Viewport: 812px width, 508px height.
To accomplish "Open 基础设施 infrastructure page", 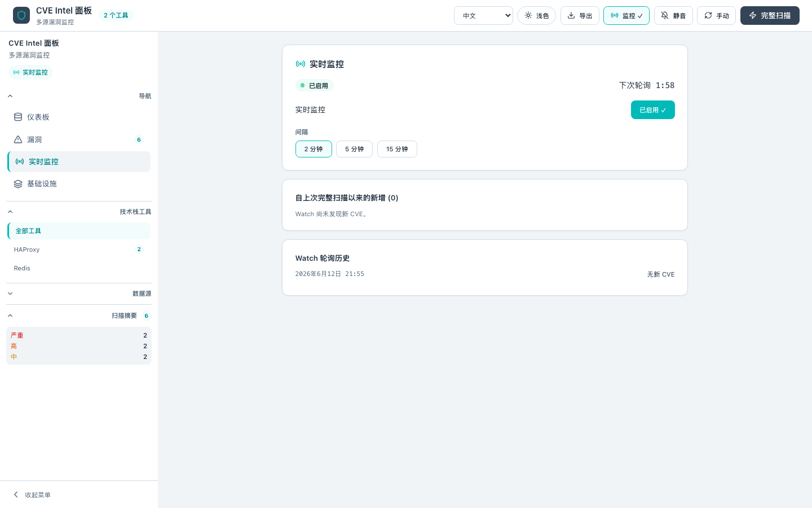I will [x=79, y=183].
